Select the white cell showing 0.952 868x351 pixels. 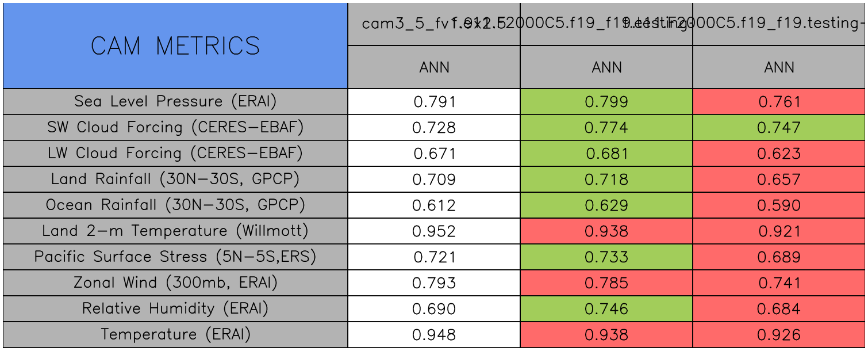click(434, 231)
